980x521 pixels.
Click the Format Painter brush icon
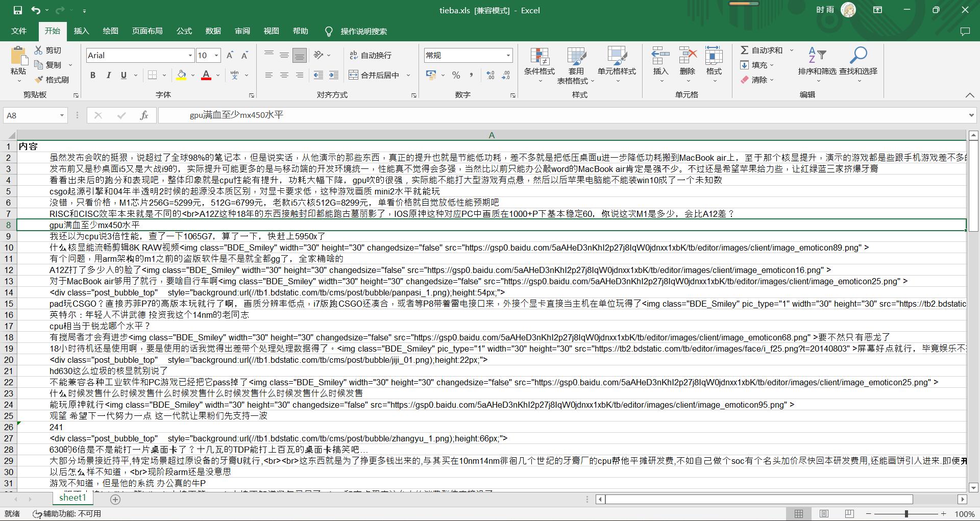[x=39, y=80]
